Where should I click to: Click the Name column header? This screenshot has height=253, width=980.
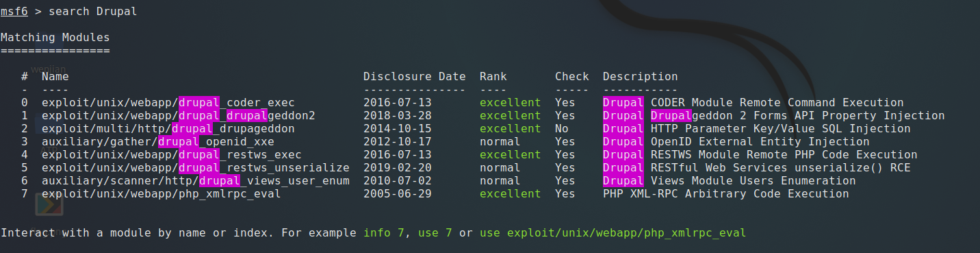click(55, 77)
